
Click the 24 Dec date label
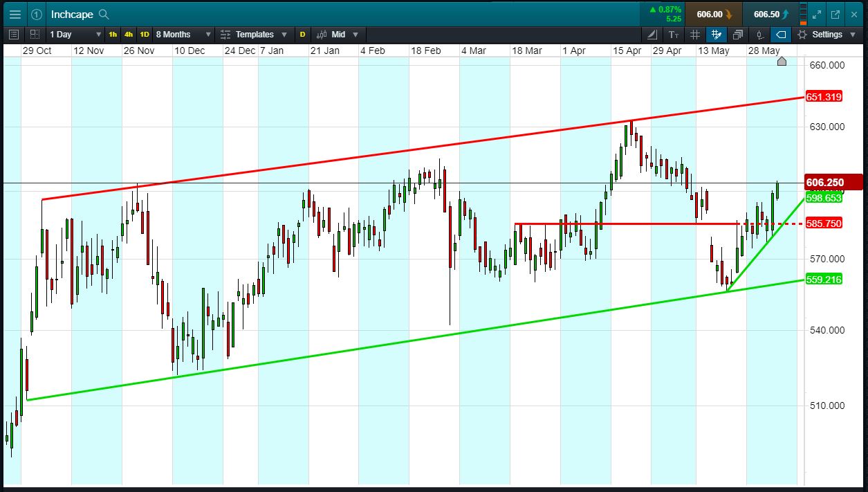tap(240, 51)
